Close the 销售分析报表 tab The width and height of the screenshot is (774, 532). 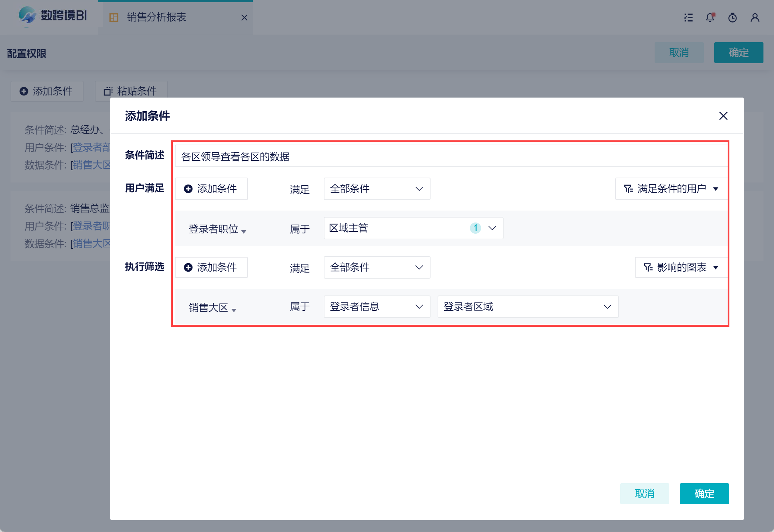click(244, 18)
